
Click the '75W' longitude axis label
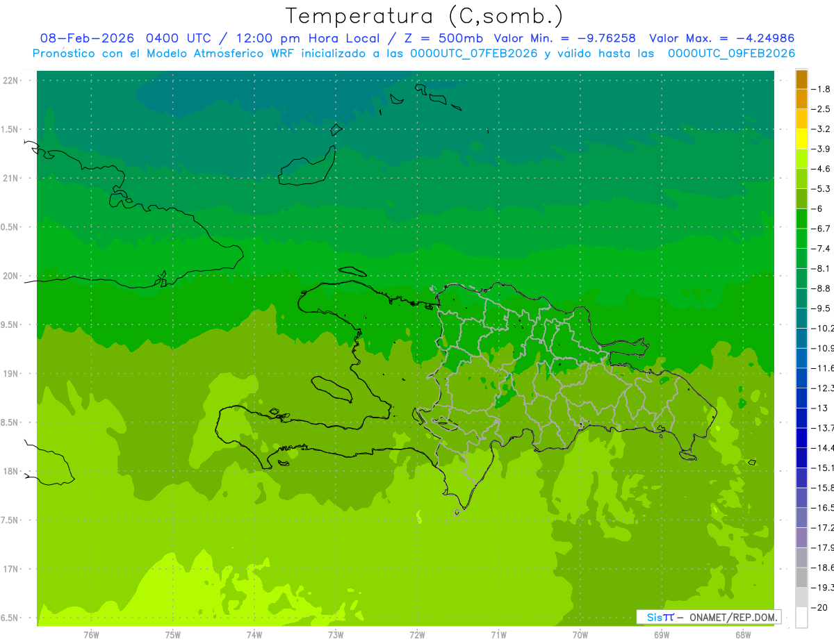tap(173, 635)
